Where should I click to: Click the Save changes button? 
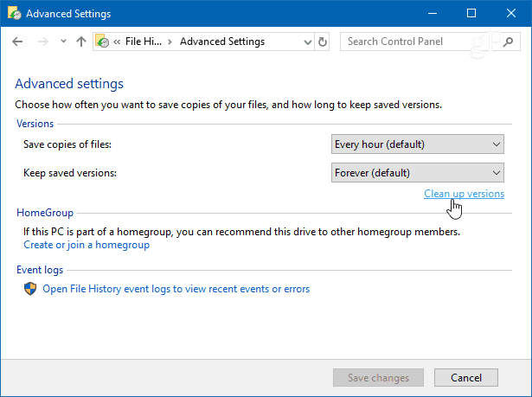pos(378,377)
